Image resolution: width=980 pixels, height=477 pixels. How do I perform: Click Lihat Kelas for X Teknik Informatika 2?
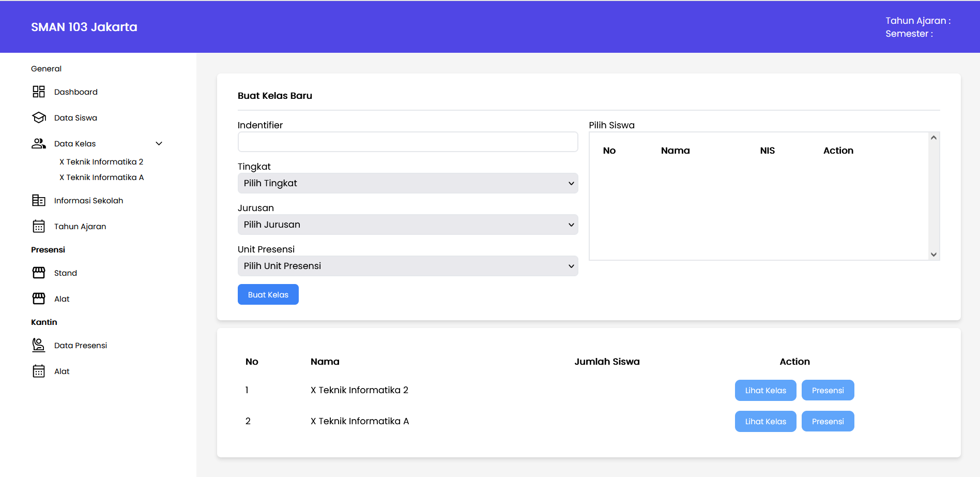(765, 390)
